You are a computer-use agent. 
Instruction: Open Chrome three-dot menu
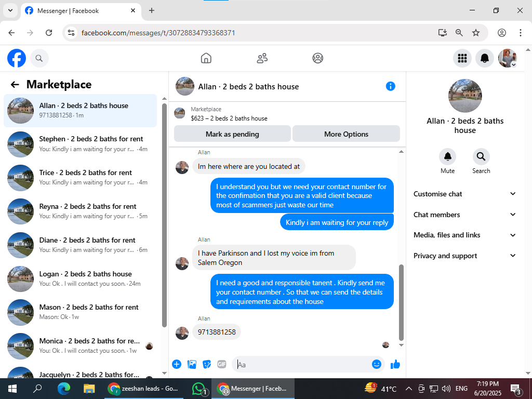click(x=520, y=33)
